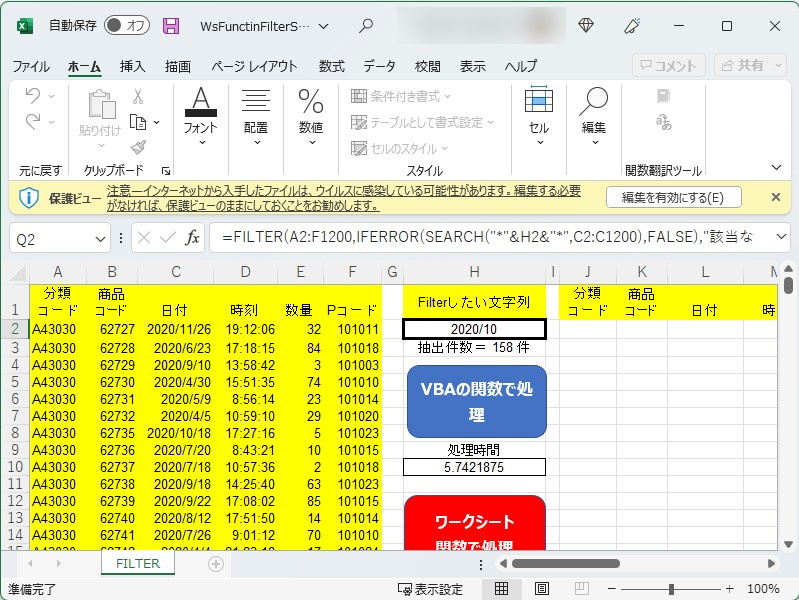Open the 数式 tab
Screen dimensions: 799x600
(332, 66)
